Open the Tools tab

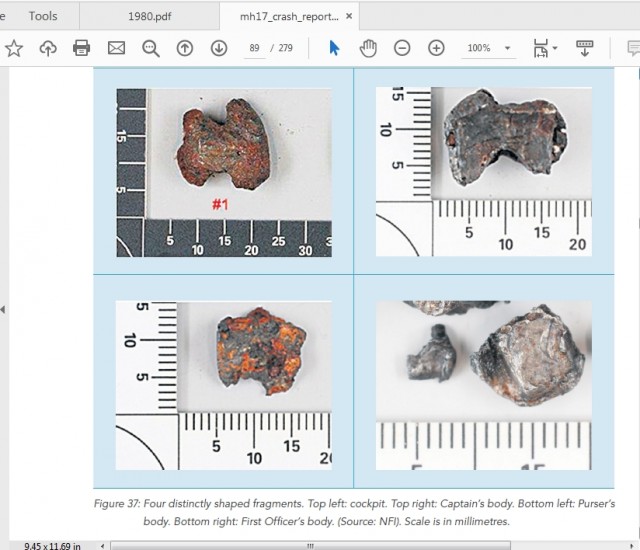(42, 16)
